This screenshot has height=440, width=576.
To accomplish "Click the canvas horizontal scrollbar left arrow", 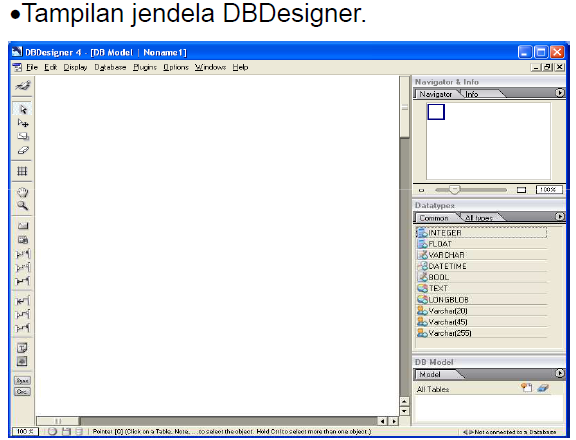I will (382, 421).
